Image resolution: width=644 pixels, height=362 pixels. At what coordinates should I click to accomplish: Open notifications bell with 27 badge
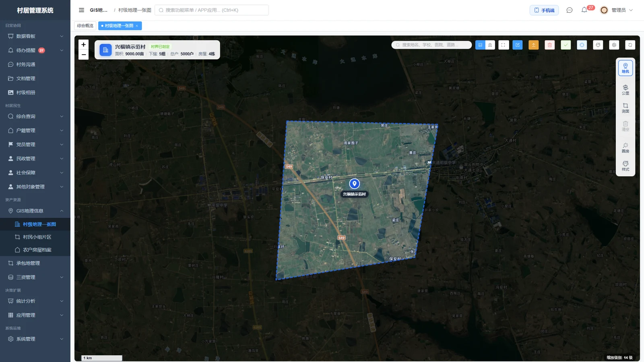tap(585, 10)
